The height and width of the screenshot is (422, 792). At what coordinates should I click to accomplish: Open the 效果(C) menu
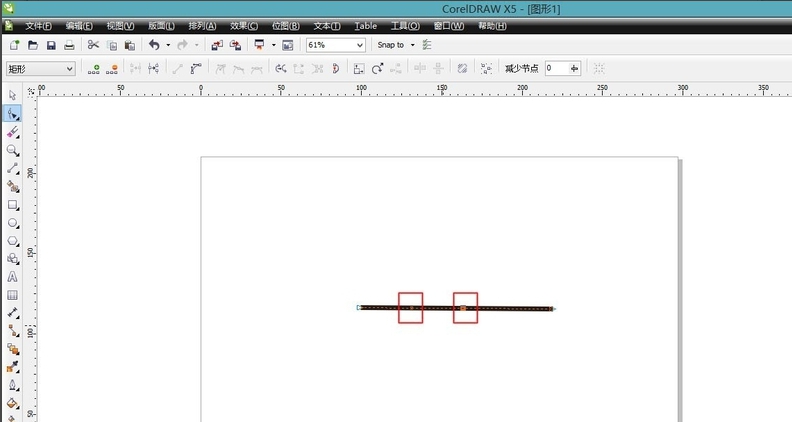[x=244, y=26]
